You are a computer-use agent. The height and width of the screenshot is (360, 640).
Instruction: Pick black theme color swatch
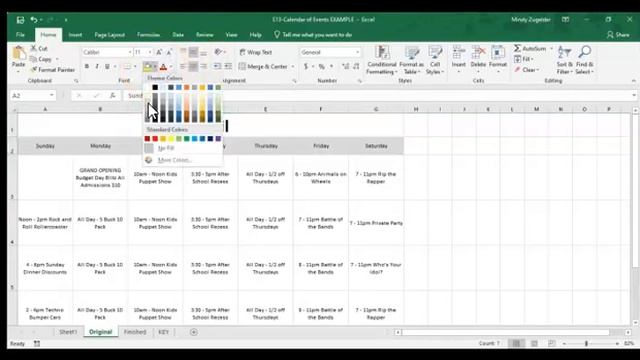coord(155,87)
